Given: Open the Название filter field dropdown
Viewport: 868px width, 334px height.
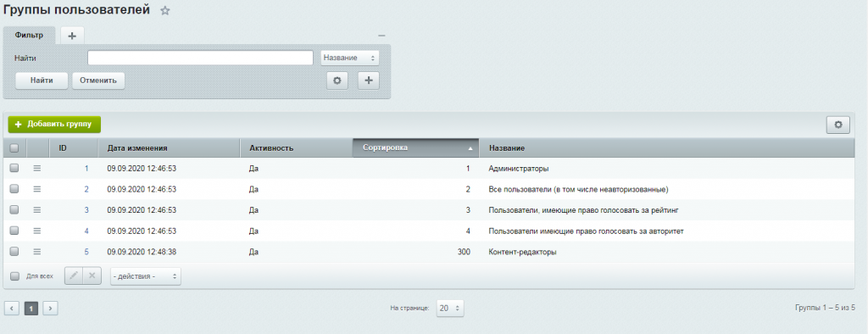Looking at the screenshot, I should coord(350,58).
